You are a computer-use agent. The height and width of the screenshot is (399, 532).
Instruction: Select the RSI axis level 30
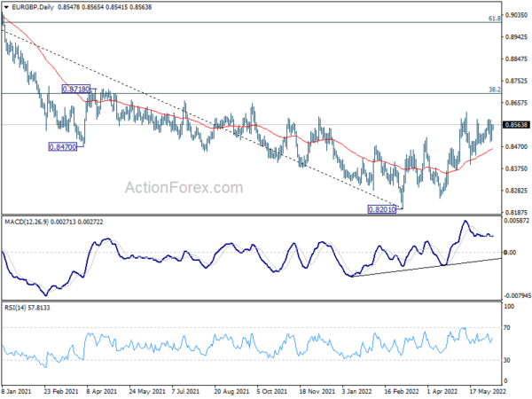[507, 360]
